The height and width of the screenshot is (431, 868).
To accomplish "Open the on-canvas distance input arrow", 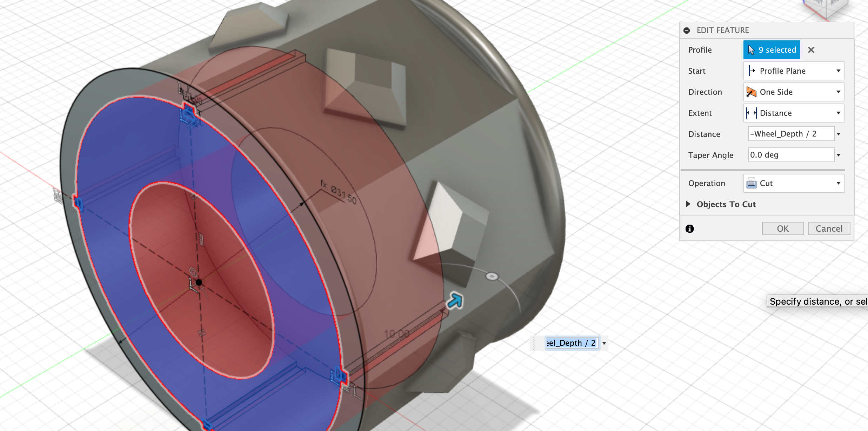I will 604,343.
